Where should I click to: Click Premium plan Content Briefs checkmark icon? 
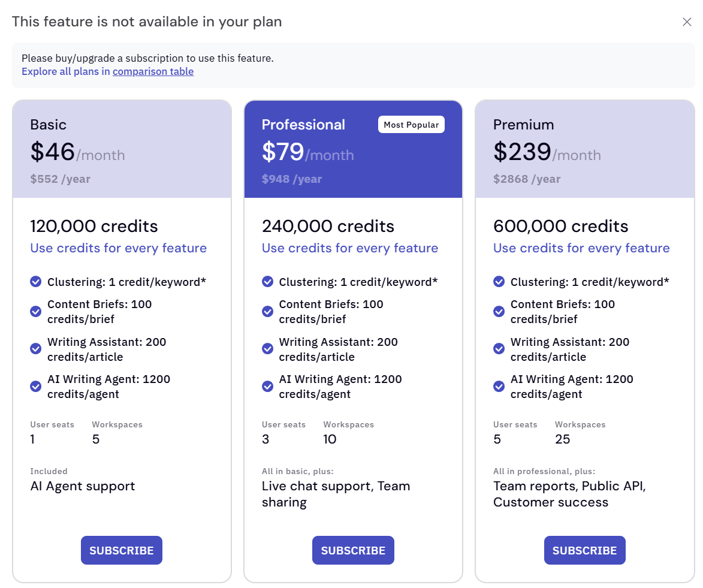pos(499,312)
